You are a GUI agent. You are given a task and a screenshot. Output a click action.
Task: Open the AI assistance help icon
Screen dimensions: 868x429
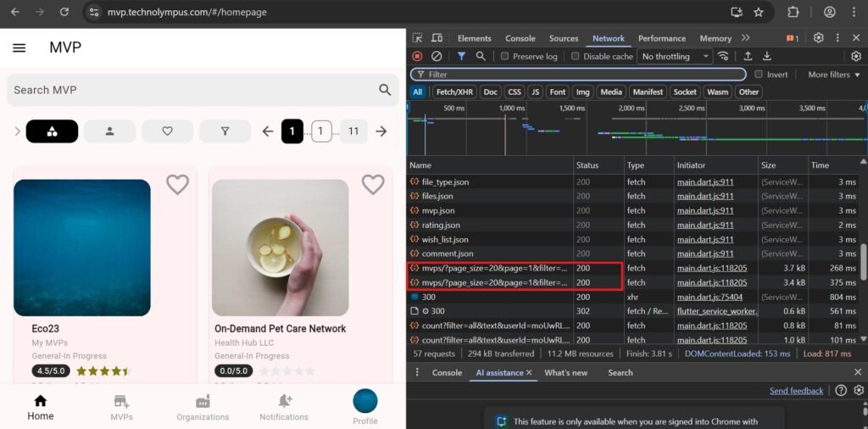(841, 390)
